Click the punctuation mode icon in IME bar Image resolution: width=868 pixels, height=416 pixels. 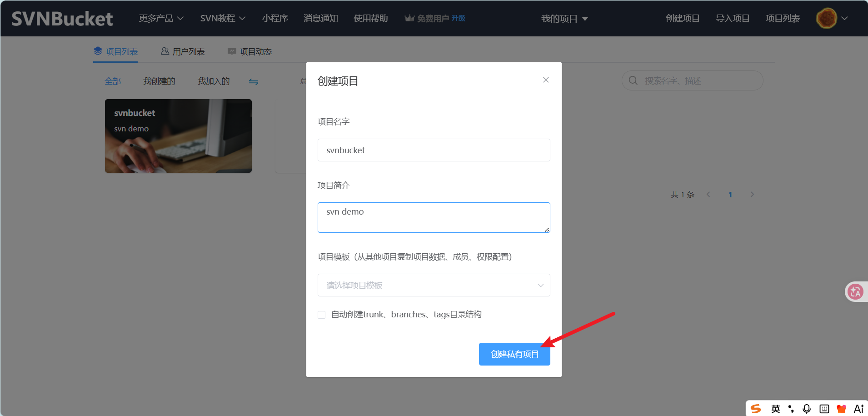tap(791, 409)
